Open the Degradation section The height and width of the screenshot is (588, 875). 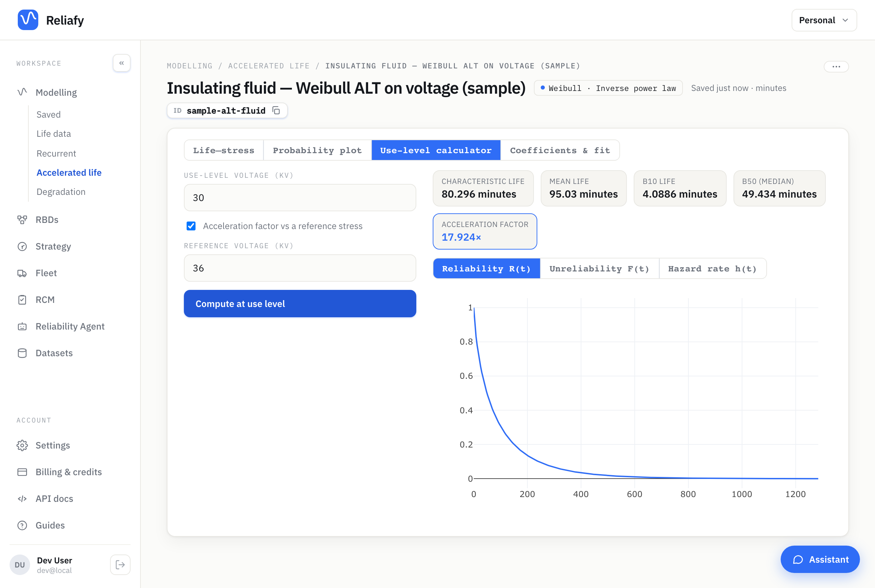click(x=61, y=192)
